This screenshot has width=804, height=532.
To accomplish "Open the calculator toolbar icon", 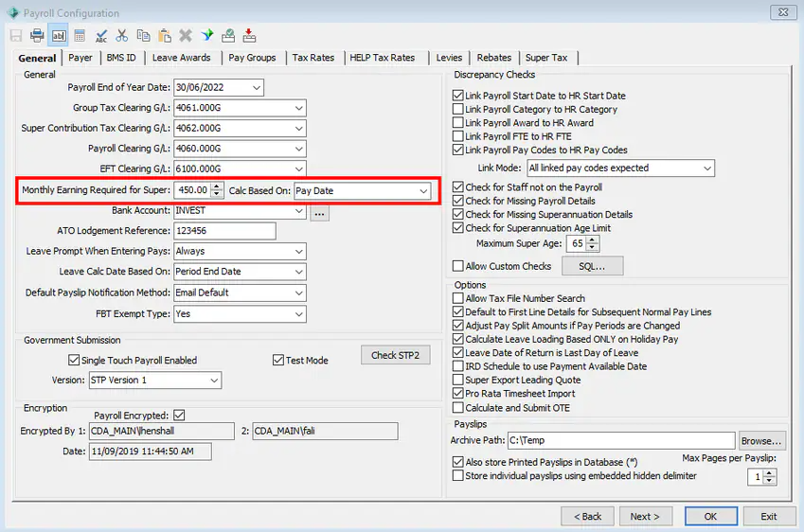I will pos(80,36).
